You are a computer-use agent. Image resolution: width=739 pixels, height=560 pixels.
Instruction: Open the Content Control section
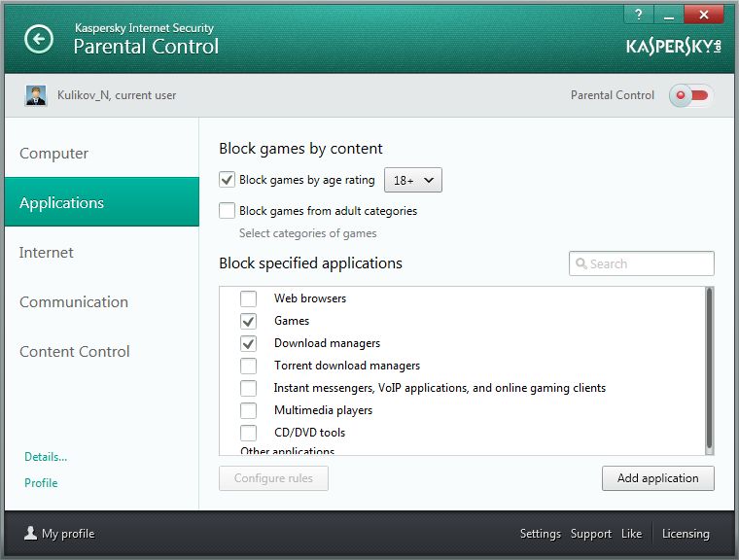click(102, 351)
